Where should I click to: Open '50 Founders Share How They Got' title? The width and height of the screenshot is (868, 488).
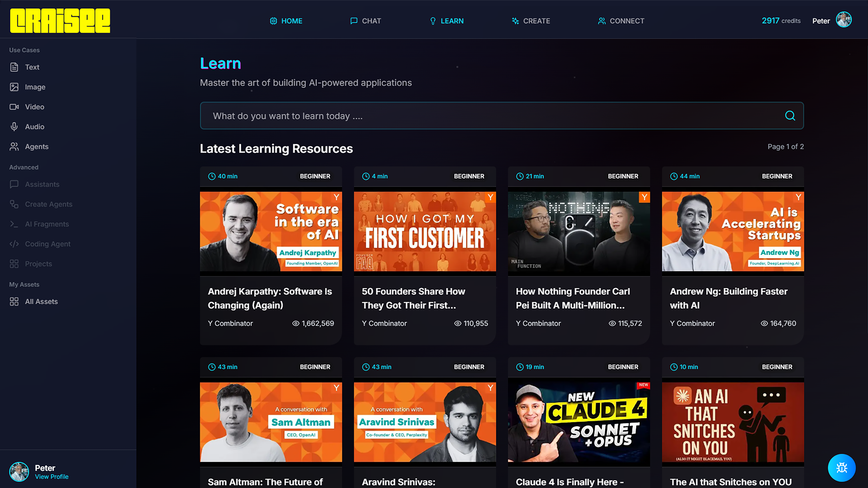(x=413, y=298)
